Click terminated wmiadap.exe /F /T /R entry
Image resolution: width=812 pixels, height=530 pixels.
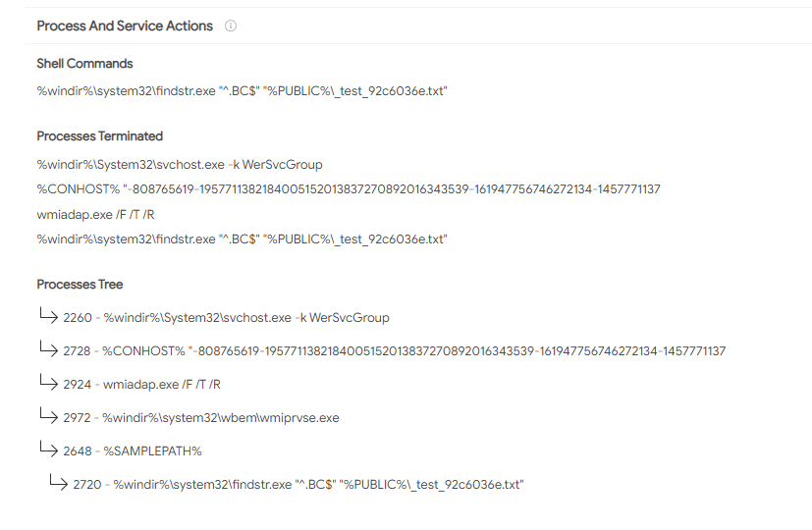(96, 214)
